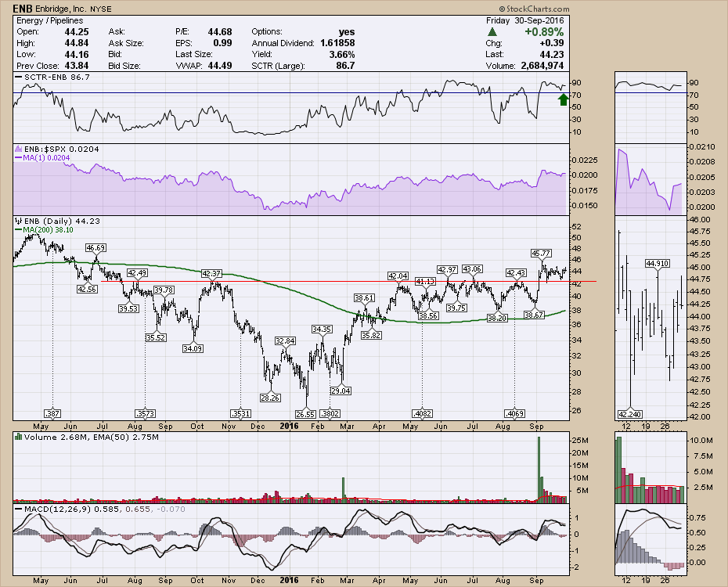Click the 39.75 trough label

456,308
